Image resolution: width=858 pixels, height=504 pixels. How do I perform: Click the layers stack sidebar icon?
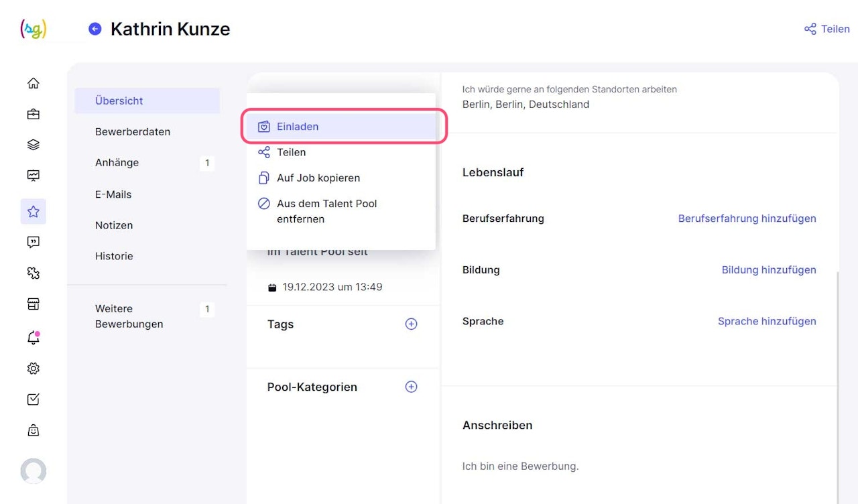(x=34, y=145)
